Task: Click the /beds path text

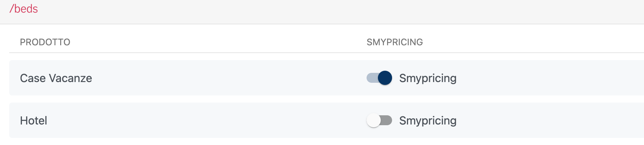Action: [24, 8]
